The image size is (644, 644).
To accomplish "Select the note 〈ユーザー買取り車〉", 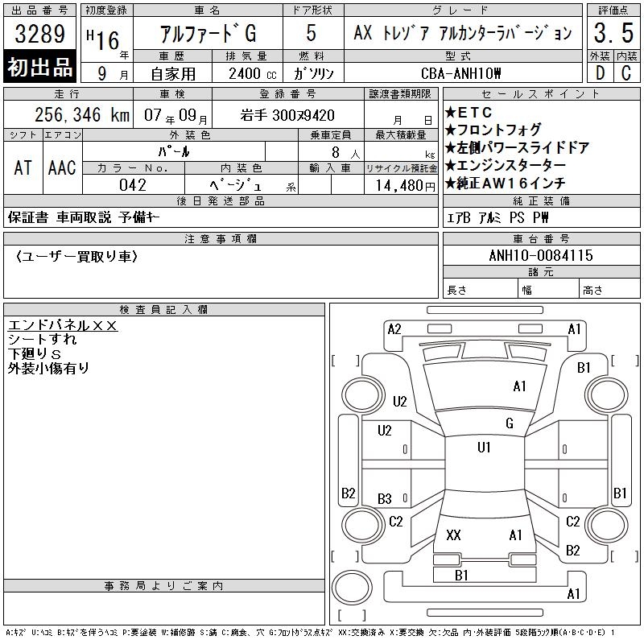I will pyautogui.click(x=76, y=257).
